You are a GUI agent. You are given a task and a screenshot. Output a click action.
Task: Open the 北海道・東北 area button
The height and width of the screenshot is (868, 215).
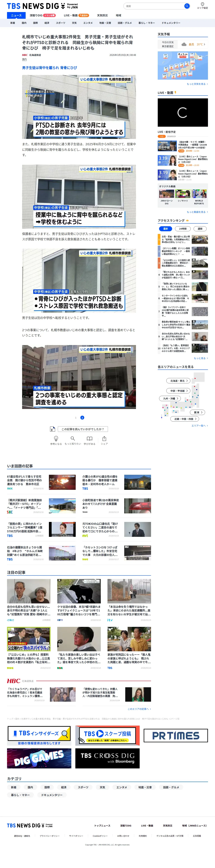178,381
